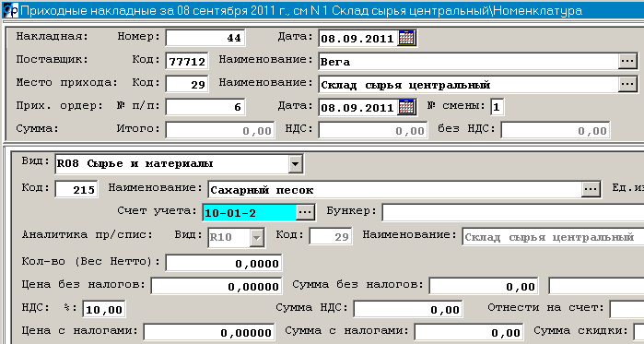
Task: Click the receipt order date field
Action: click(358, 107)
